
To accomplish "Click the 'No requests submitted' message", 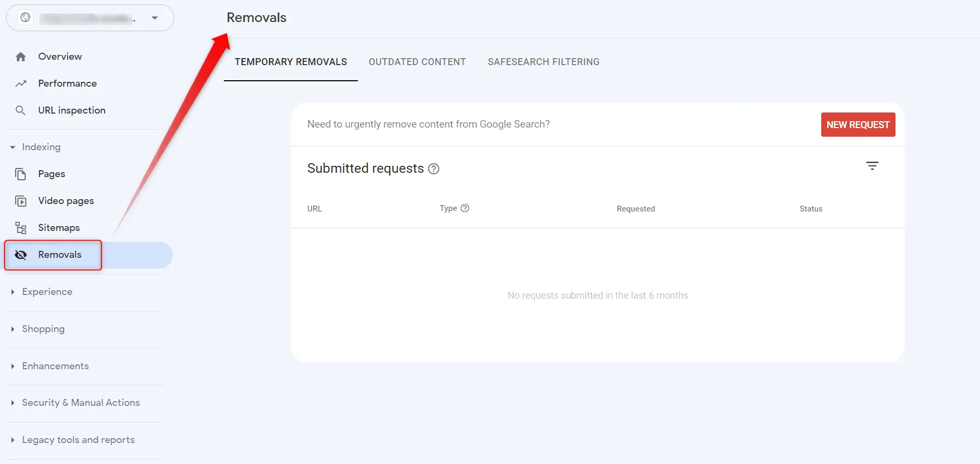I will pos(598,296).
